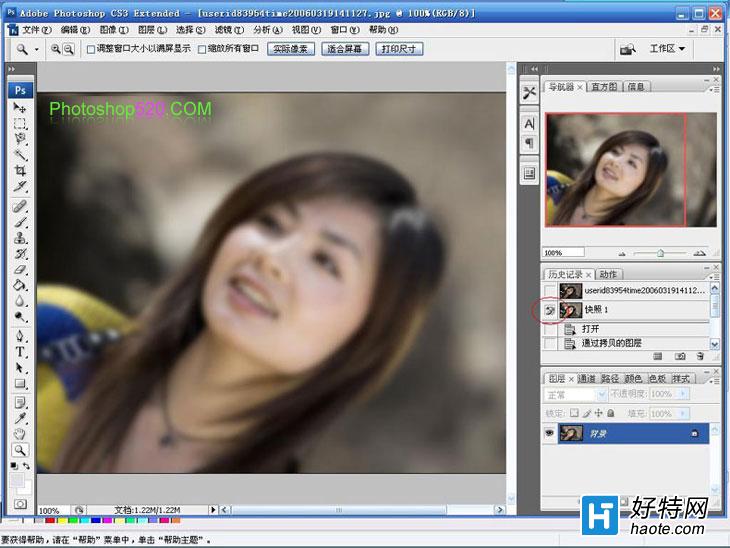Open the 滤镜 menu

point(229,30)
